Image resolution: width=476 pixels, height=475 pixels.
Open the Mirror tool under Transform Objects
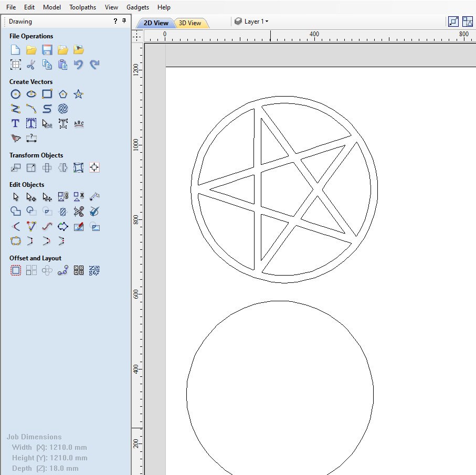point(61,168)
